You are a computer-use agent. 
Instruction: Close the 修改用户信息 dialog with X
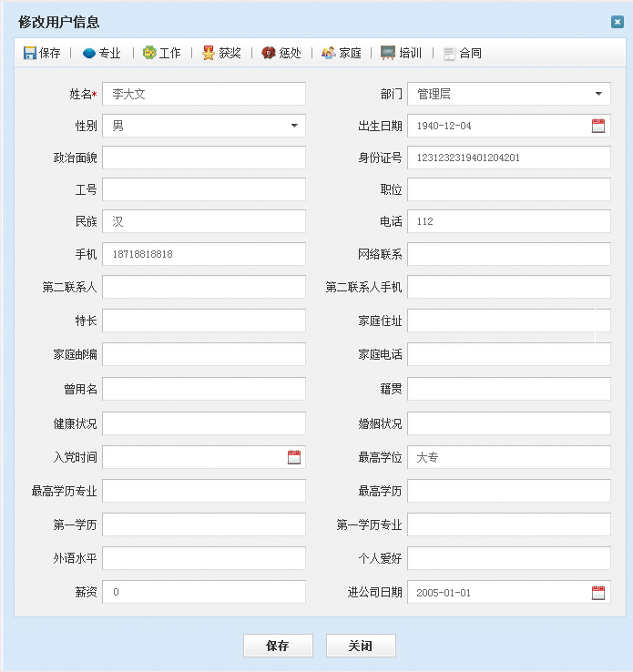(x=618, y=22)
